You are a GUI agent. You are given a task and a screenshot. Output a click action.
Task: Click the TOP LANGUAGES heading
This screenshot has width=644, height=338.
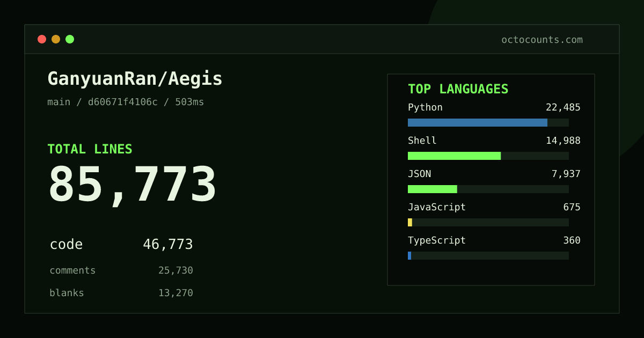458,89
